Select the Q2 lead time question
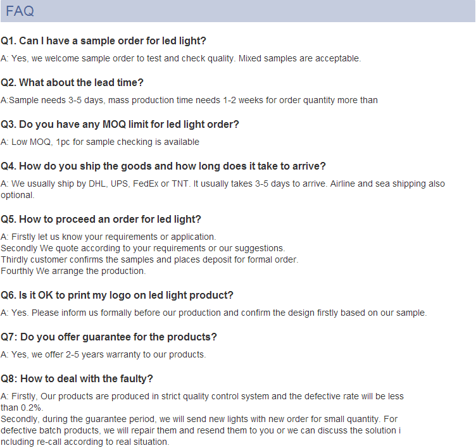 pyautogui.click(x=72, y=82)
